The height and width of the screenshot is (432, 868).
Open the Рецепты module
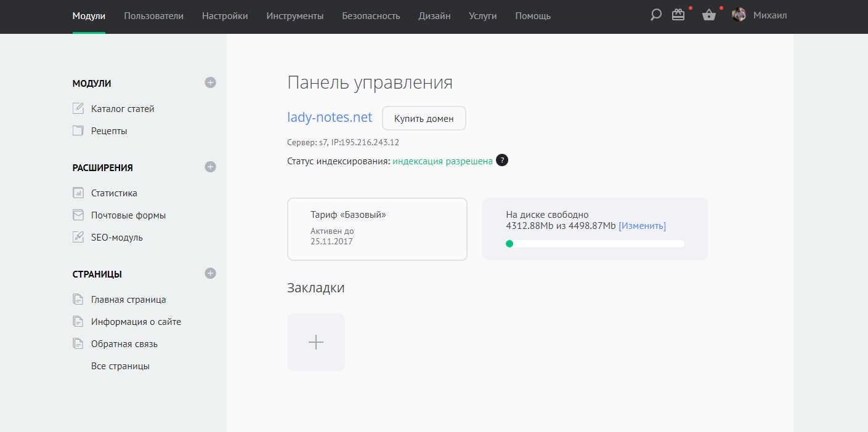coord(109,130)
